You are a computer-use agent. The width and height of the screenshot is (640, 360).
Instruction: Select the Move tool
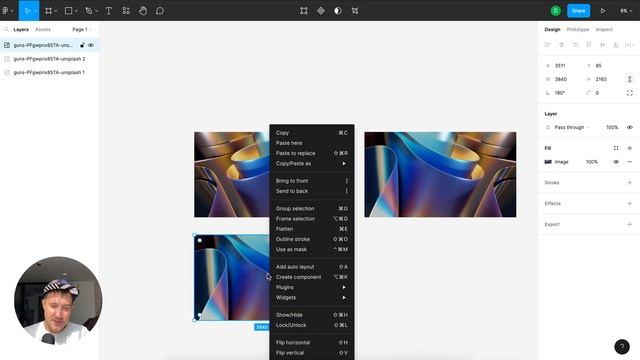click(27, 11)
